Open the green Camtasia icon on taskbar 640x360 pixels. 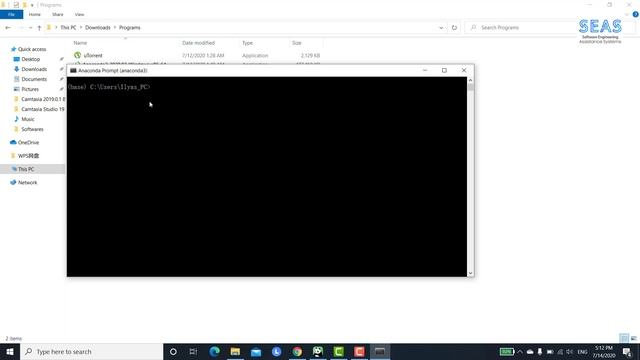[338, 351]
